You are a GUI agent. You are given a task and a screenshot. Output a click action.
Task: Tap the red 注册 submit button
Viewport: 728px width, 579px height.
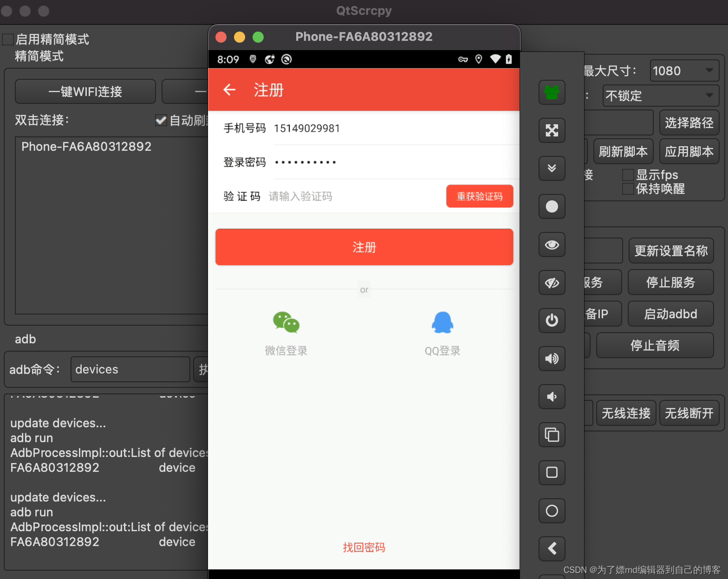[364, 247]
